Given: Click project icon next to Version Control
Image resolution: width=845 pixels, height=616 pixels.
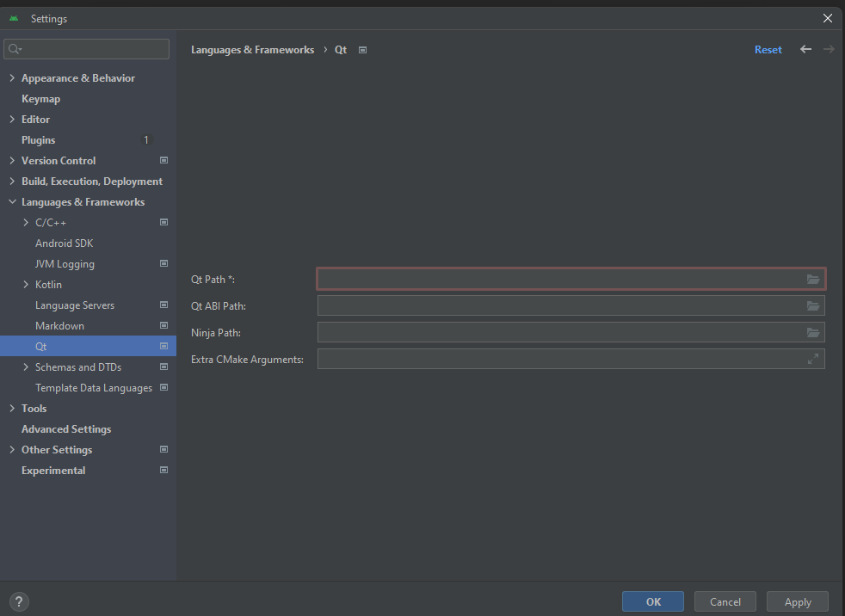Looking at the screenshot, I should coord(163,160).
